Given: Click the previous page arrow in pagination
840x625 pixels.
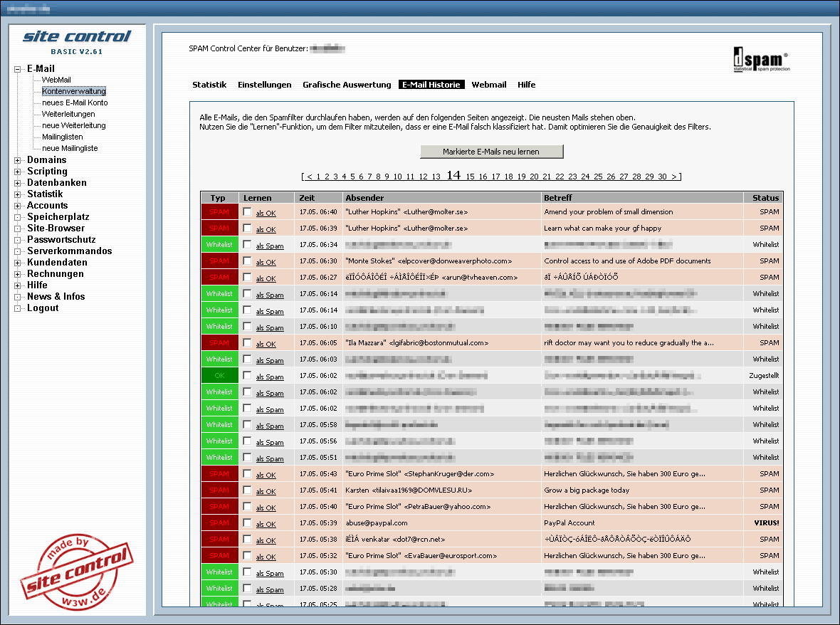Looking at the screenshot, I should click(x=309, y=177).
